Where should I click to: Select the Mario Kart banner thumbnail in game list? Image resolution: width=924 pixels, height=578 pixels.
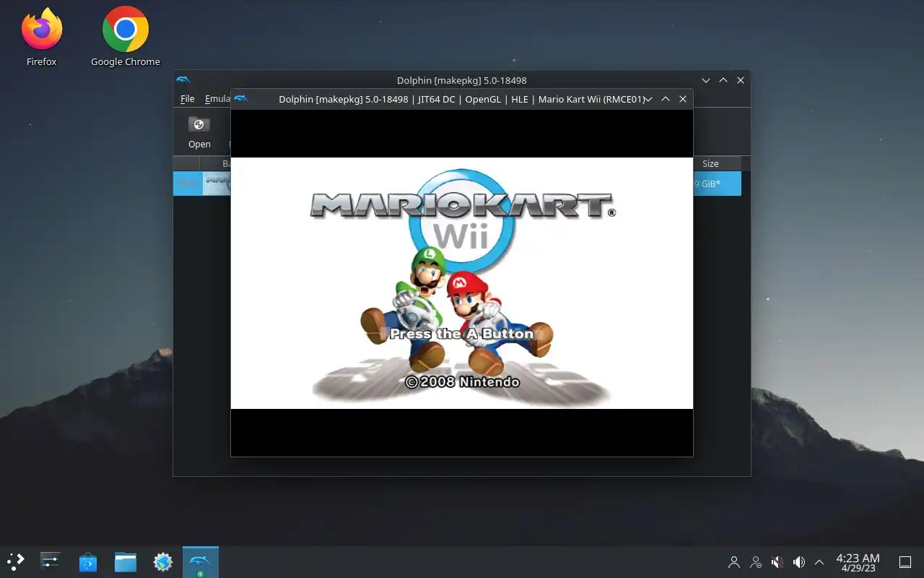click(217, 184)
